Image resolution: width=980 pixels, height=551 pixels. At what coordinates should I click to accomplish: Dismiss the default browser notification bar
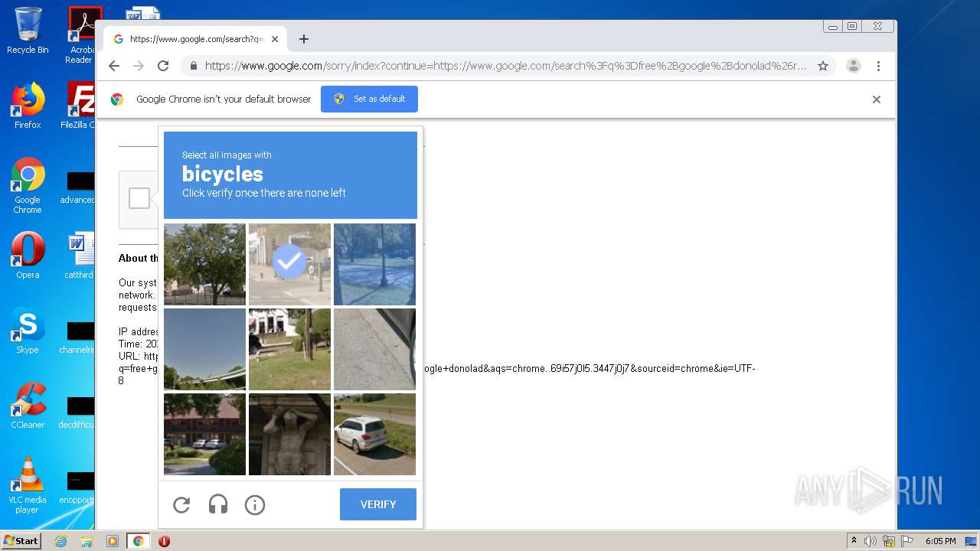[x=877, y=99]
